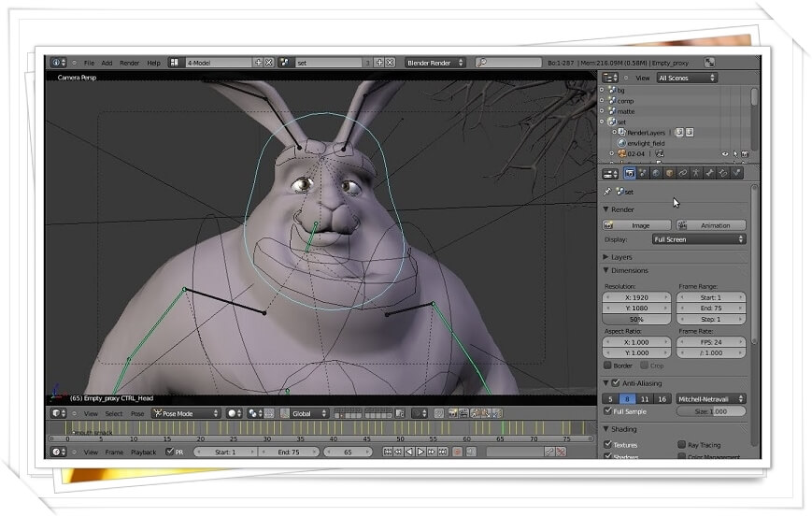Toggle the Full Sample checkbox

[608, 410]
